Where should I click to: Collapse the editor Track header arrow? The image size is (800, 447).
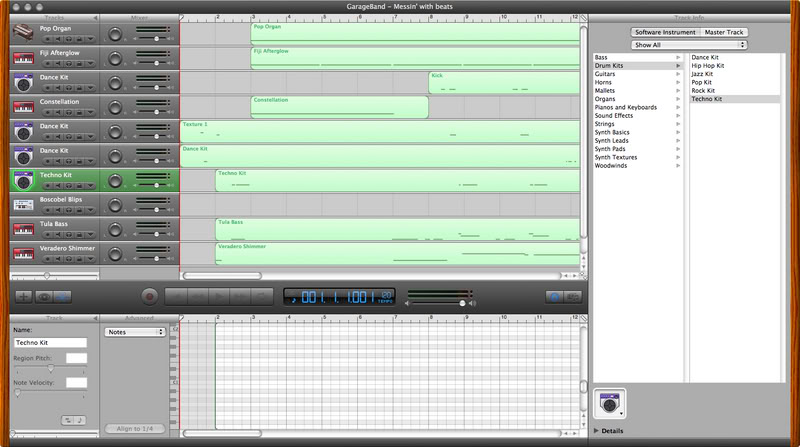(x=95, y=318)
